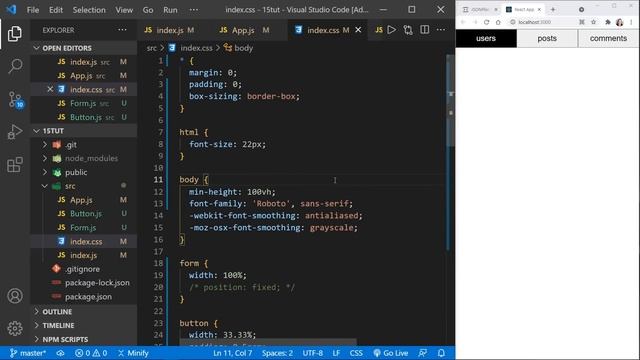Click the body breadcrumb symbol
This screenshot has height=360, width=640.
[x=239, y=48]
